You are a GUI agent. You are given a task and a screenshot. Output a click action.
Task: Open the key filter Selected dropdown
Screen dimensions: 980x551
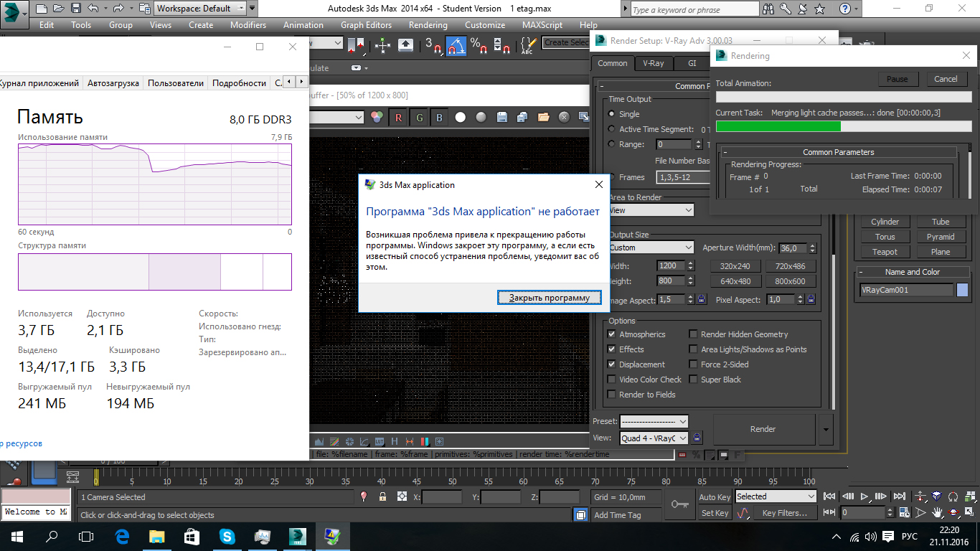(x=776, y=496)
